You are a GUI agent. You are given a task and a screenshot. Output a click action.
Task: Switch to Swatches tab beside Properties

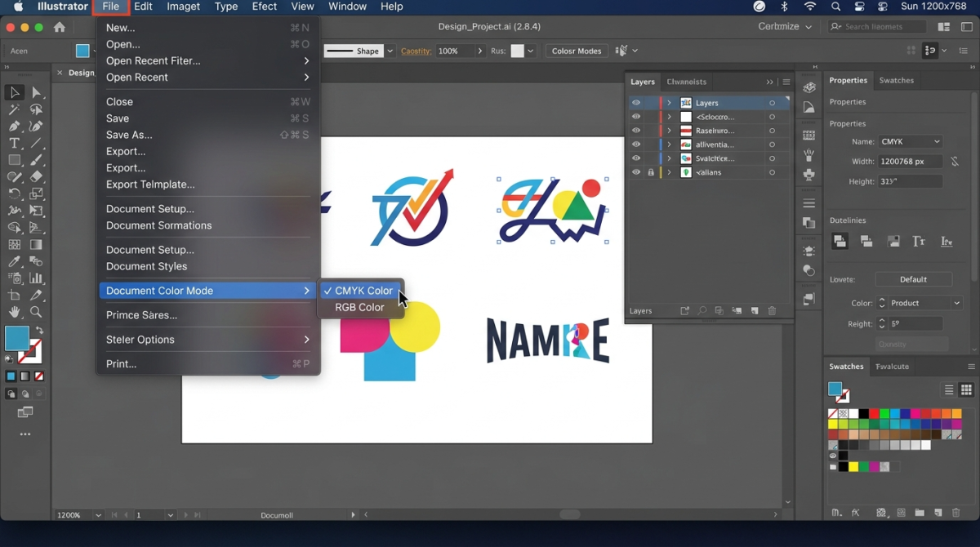[896, 80]
